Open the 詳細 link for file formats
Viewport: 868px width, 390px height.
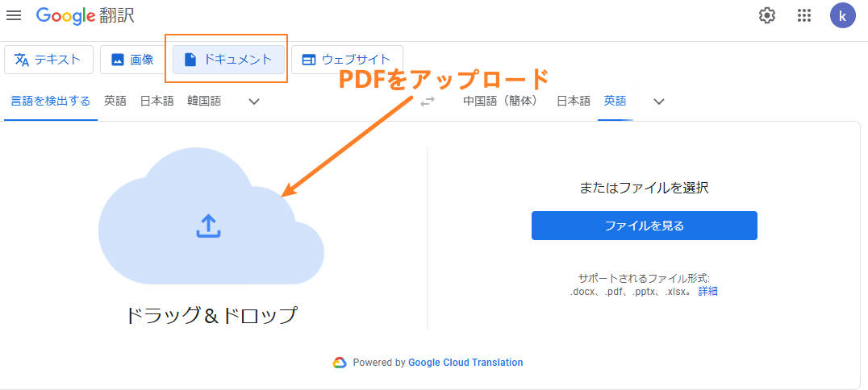click(708, 292)
